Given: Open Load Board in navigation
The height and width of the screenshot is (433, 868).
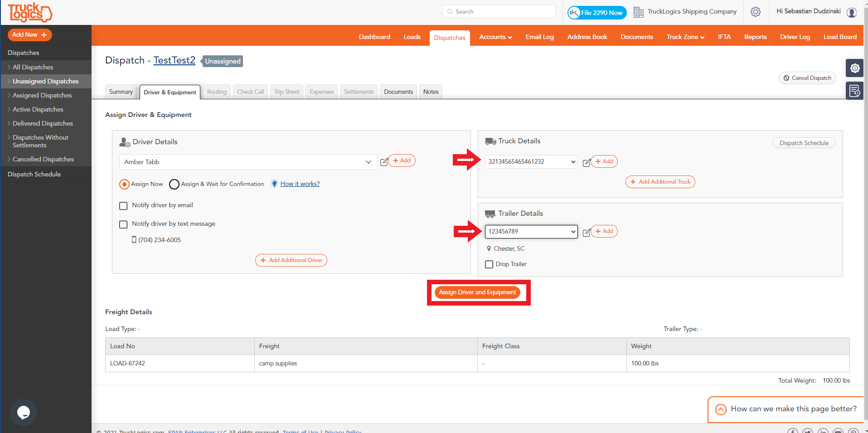Looking at the screenshot, I should click(x=840, y=37).
